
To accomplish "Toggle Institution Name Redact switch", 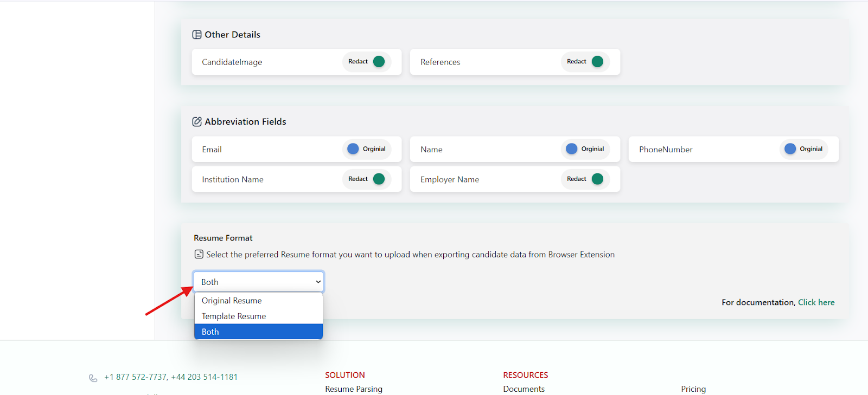I will [x=367, y=179].
